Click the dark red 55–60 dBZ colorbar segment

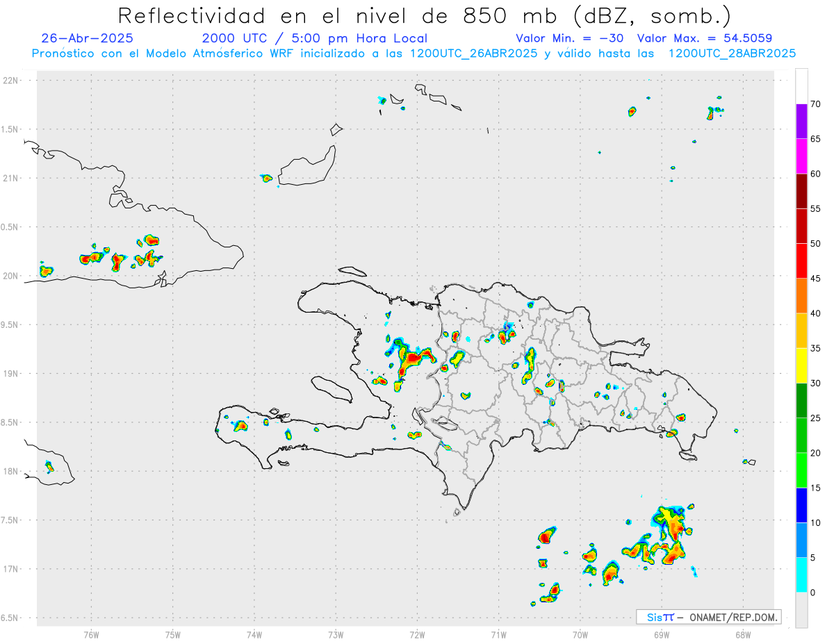pos(801,191)
